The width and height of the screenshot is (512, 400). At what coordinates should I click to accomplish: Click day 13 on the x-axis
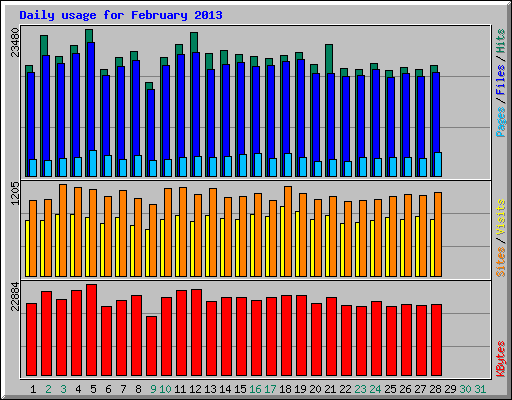click(210, 389)
